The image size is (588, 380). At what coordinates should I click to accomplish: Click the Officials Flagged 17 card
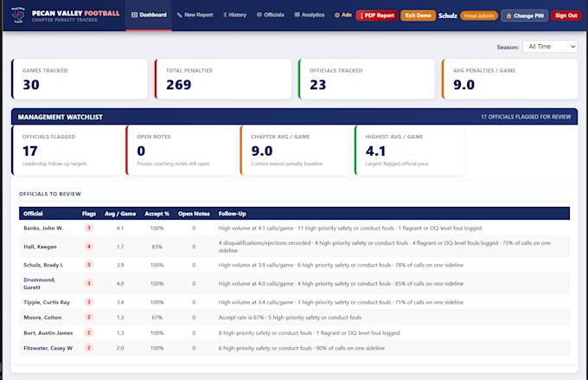[66, 151]
